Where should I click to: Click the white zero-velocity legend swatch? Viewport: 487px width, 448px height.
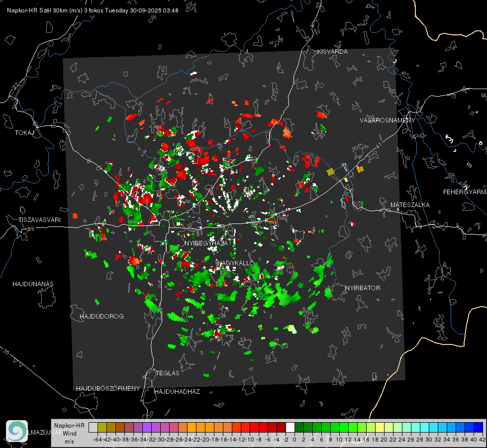point(290,427)
